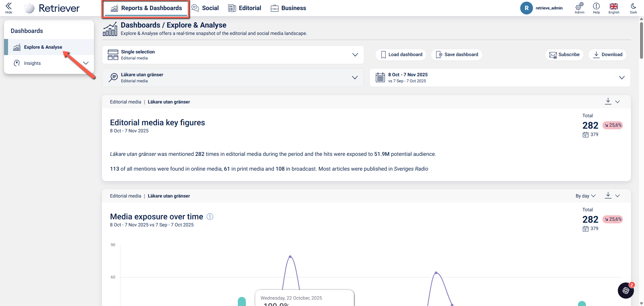The height and width of the screenshot is (306, 644).
Task: Switch to the Editorial tab
Action: (245, 8)
